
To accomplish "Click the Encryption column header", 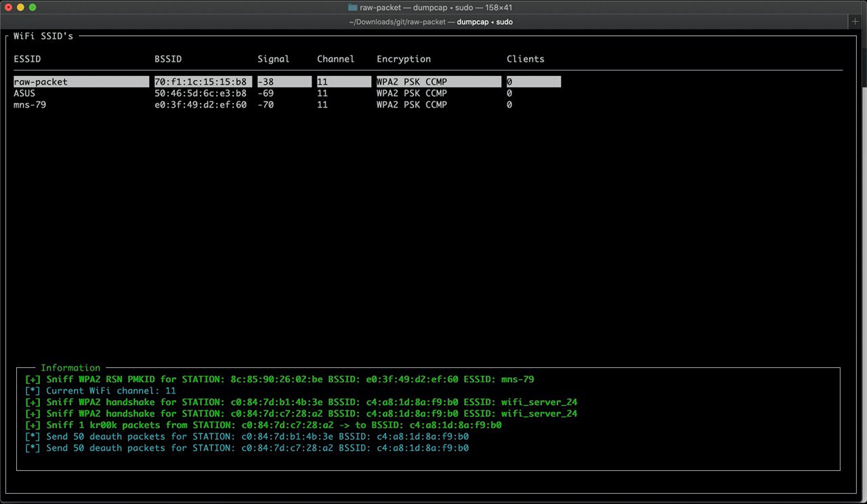I will 404,59.
